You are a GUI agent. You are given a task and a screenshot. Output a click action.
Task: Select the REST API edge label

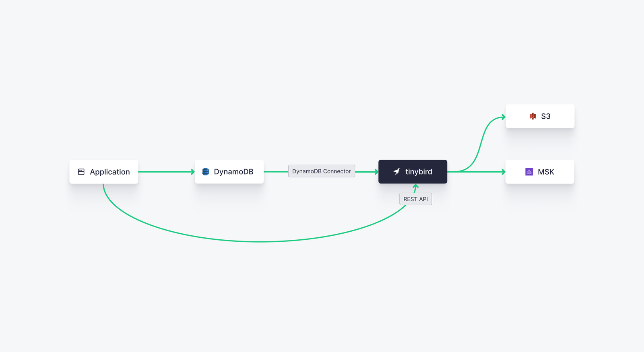pyautogui.click(x=415, y=199)
